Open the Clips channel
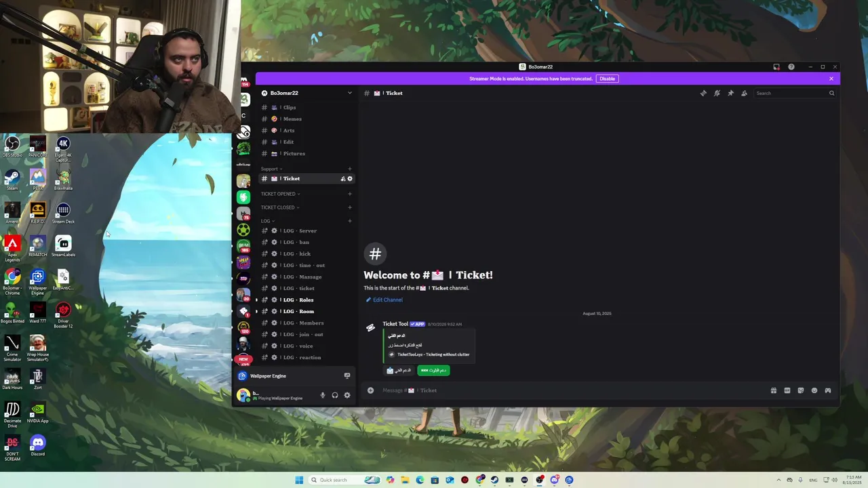This screenshot has height=488, width=868. (306, 107)
